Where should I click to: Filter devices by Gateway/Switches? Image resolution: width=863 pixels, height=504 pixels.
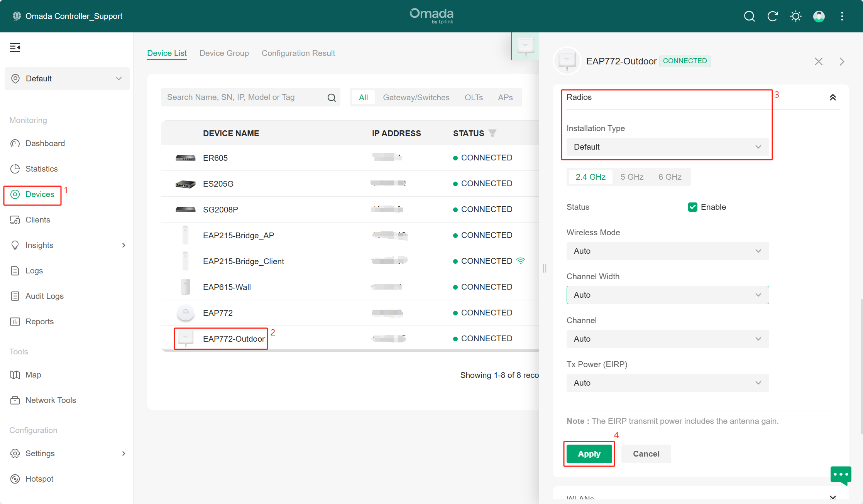[416, 98]
